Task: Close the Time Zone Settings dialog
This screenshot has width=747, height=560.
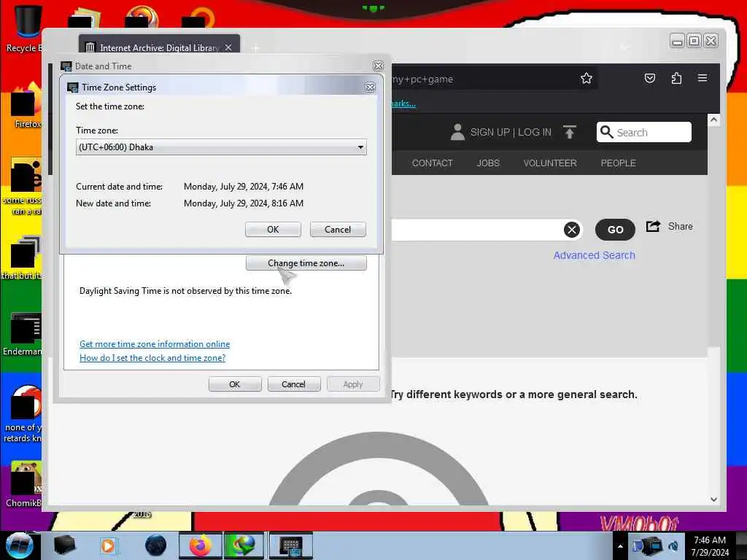Action: pos(370,87)
